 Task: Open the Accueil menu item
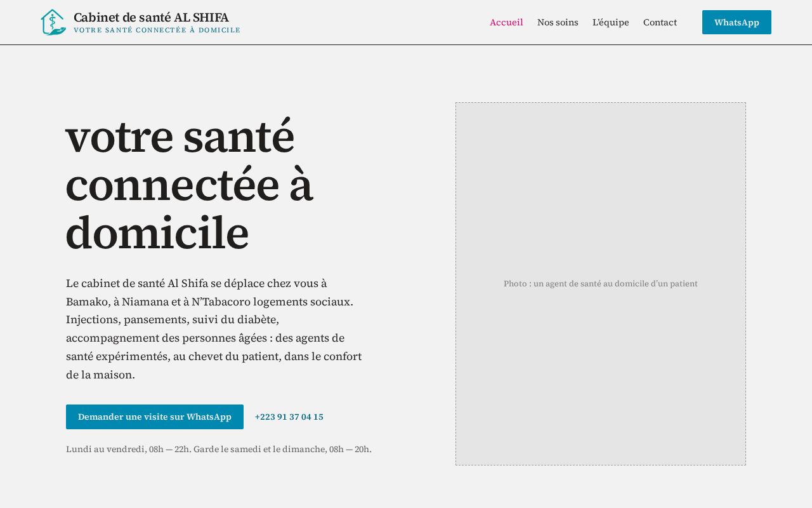pos(506,22)
